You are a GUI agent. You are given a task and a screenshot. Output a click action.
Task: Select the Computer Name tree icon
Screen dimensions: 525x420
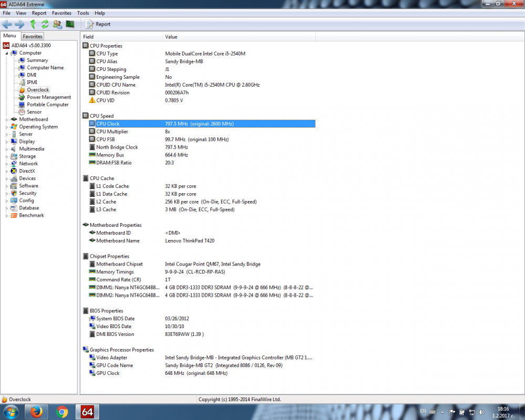22,68
